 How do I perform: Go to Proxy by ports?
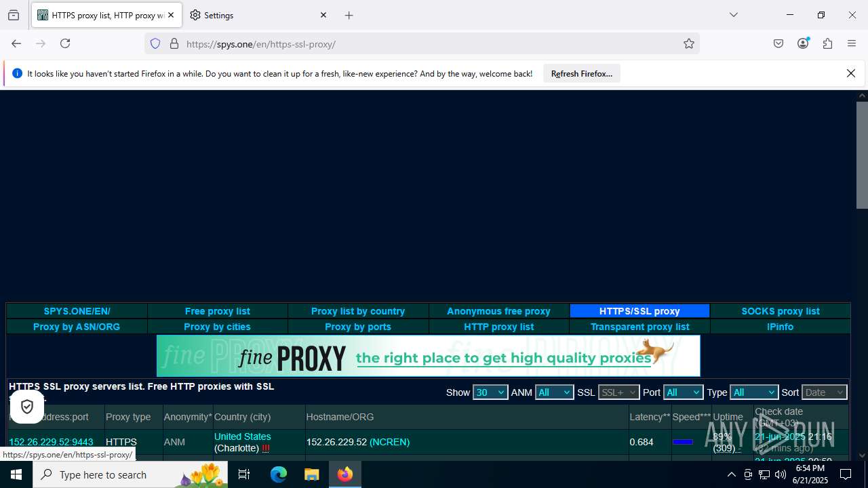(x=358, y=327)
